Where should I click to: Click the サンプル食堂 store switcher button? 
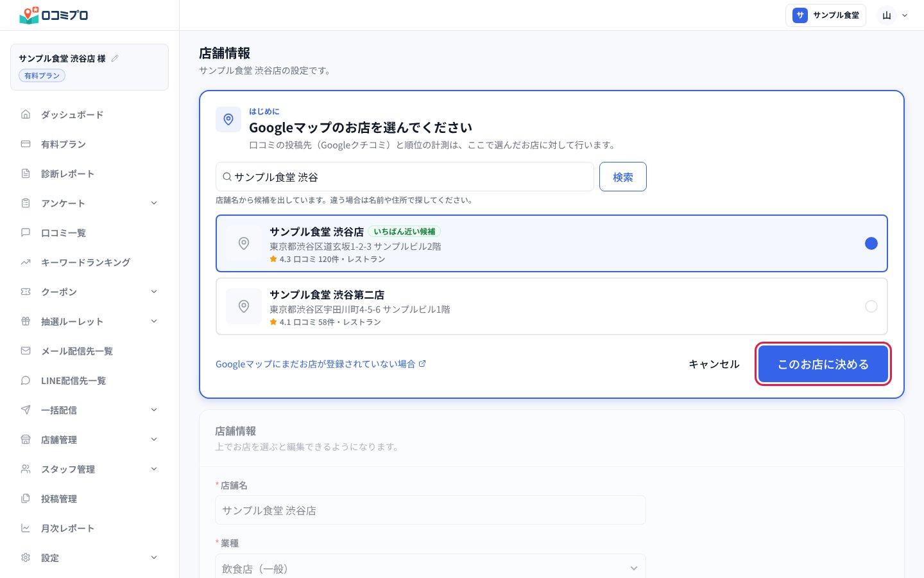(x=826, y=15)
